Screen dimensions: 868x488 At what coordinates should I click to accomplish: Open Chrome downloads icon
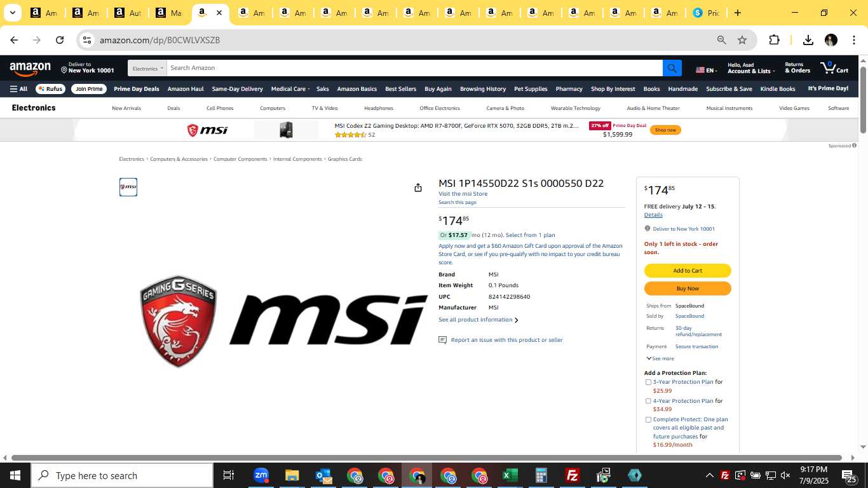click(x=808, y=40)
